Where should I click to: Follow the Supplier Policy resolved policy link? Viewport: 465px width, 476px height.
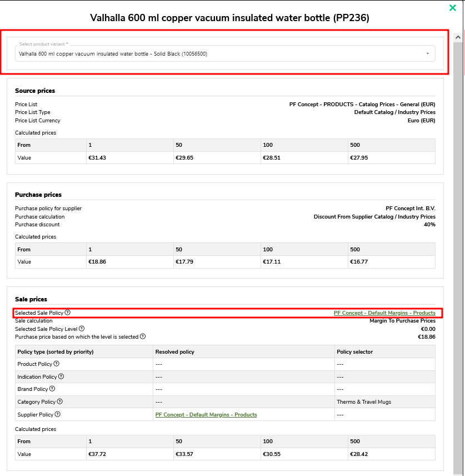pos(206,414)
